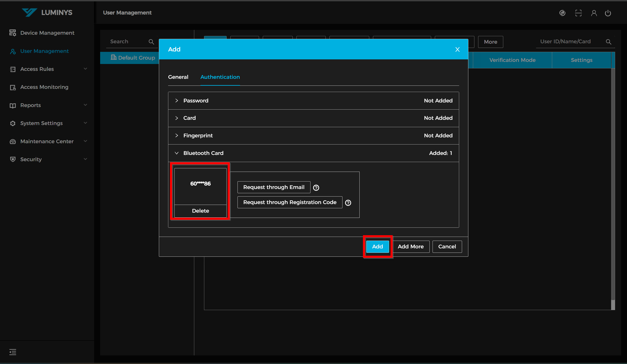Click the Add More button

point(411,246)
